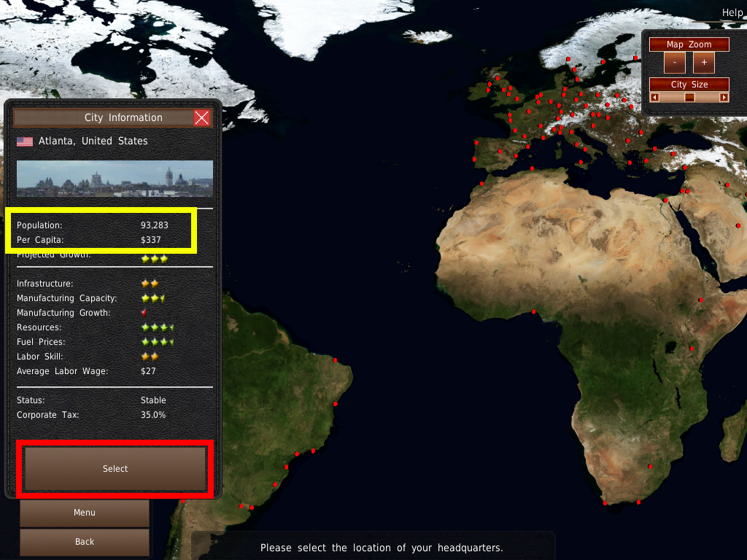Open the Menu button

coord(85,513)
